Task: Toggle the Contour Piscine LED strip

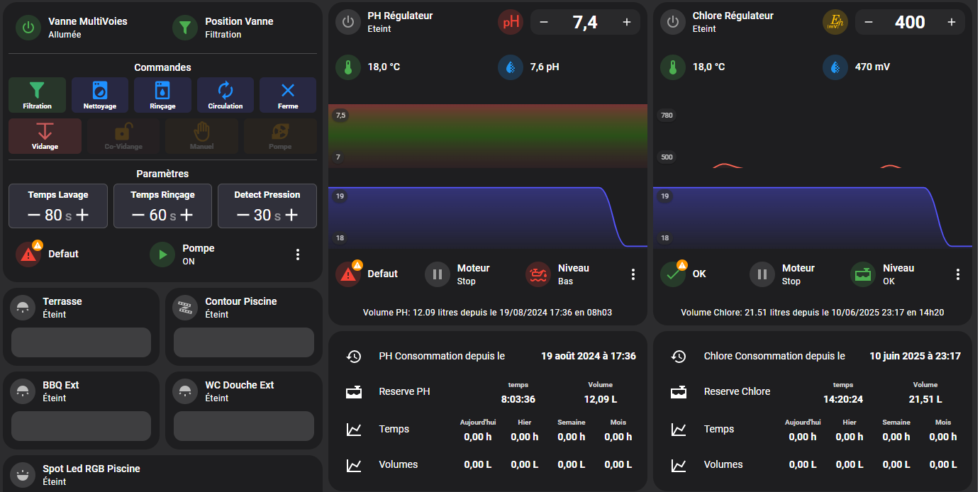Action: click(185, 308)
